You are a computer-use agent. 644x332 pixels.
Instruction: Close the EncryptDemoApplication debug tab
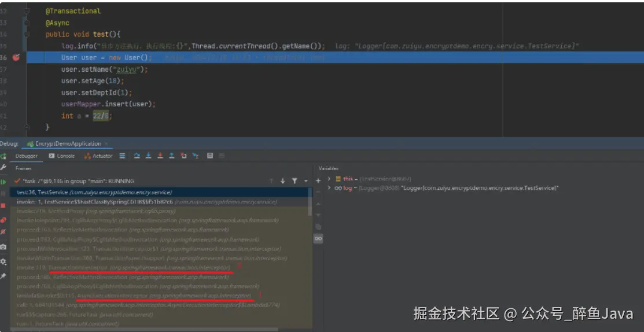[x=106, y=143]
